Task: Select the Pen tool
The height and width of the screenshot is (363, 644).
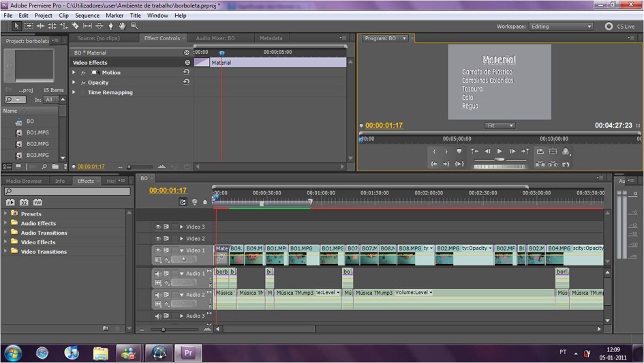Action: (110, 26)
